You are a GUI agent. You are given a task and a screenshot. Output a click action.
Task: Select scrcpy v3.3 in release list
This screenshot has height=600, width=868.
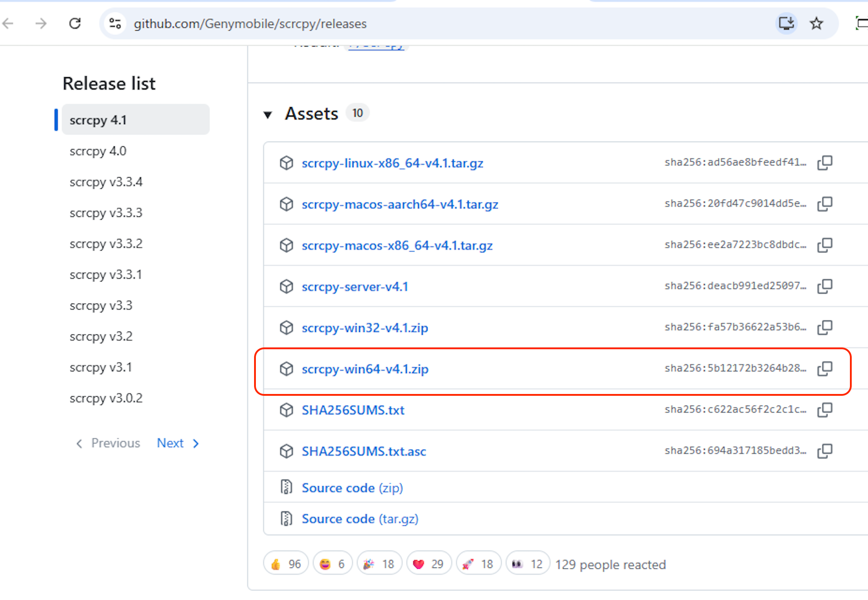pos(101,305)
